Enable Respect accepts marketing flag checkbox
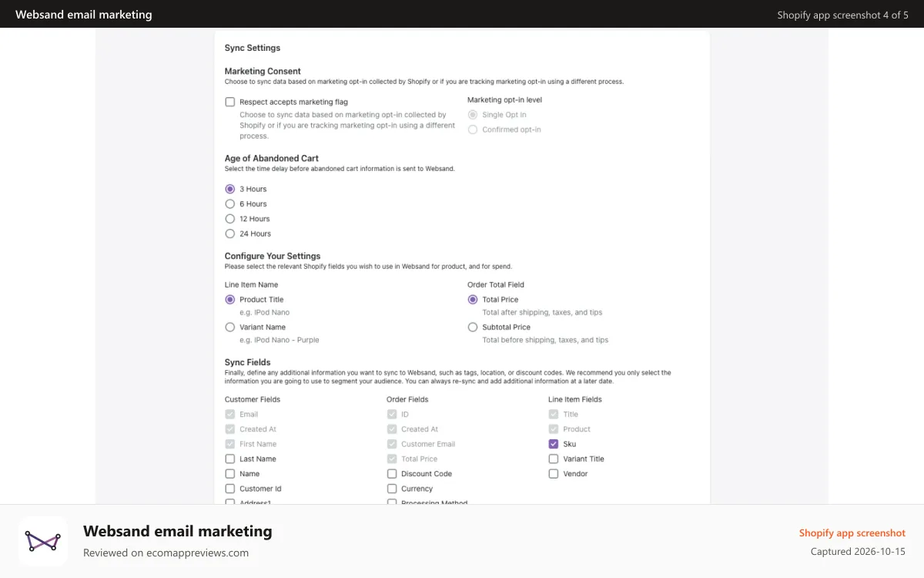This screenshot has height=578, width=924. [x=229, y=102]
